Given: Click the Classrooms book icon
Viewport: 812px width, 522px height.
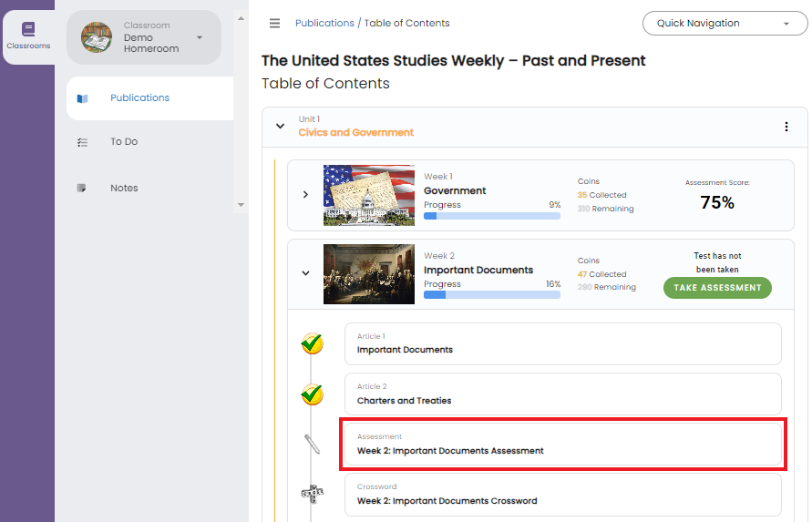Looking at the screenshot, I should coord(28,30).
